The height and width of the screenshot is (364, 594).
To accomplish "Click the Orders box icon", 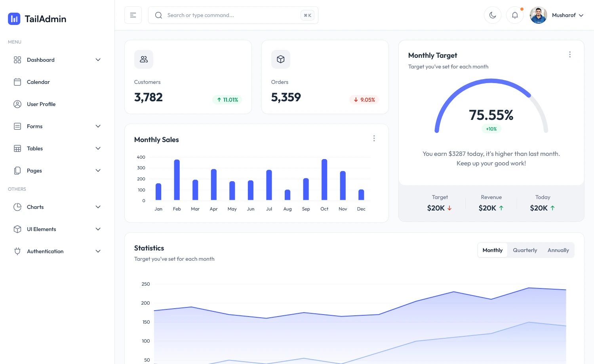I will (280, 59).
